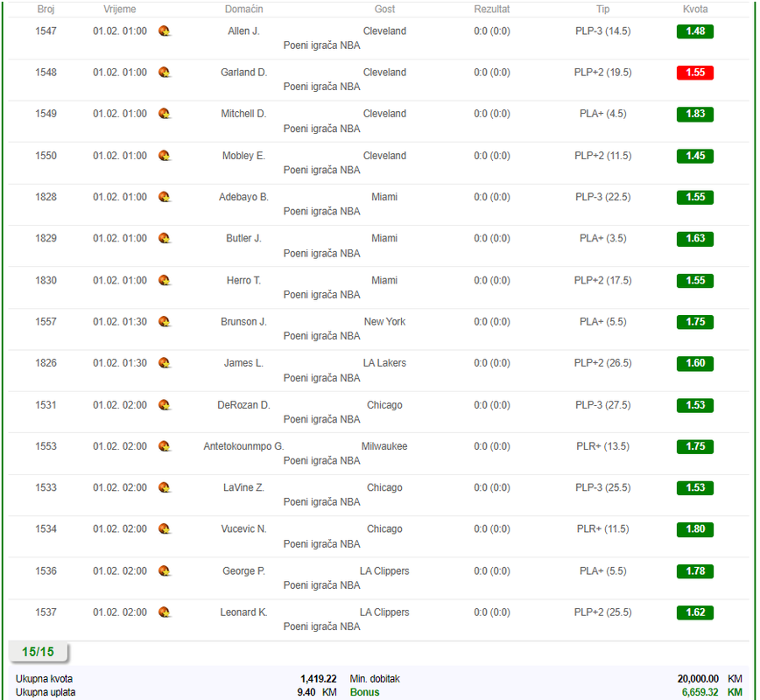Click the red 1.55 odds badge for Garland D.
Screen dimensions: 760x700
tap(695, 73)
